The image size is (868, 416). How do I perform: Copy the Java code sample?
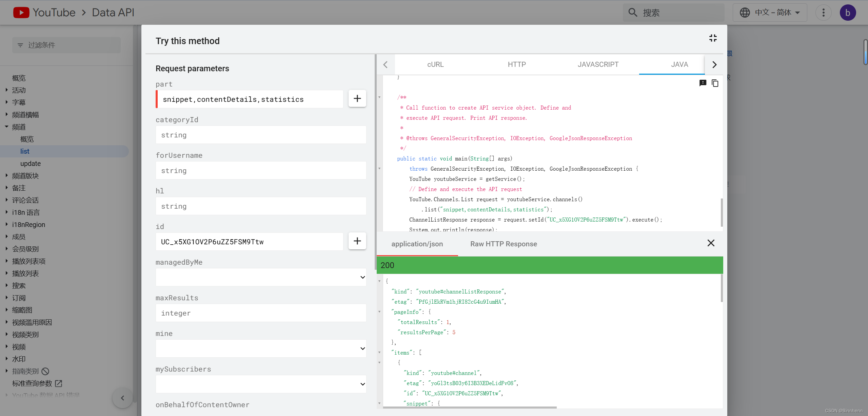click(715, 83)
